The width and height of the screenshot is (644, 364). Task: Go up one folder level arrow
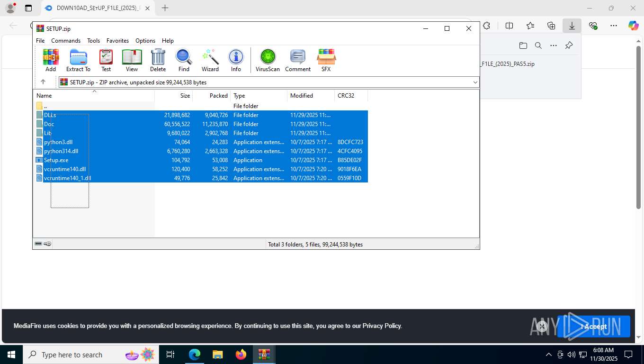point(43,82)
